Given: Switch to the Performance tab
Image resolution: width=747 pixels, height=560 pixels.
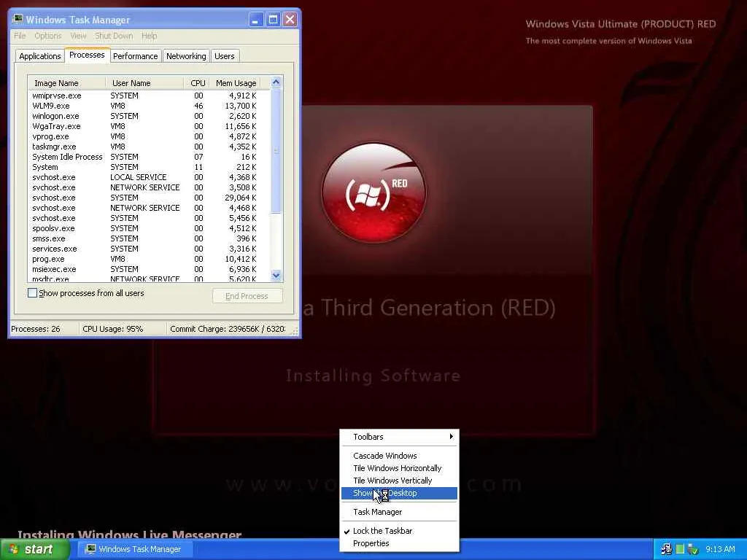Looking at the screenshot, I should click(x=135, y=56).
